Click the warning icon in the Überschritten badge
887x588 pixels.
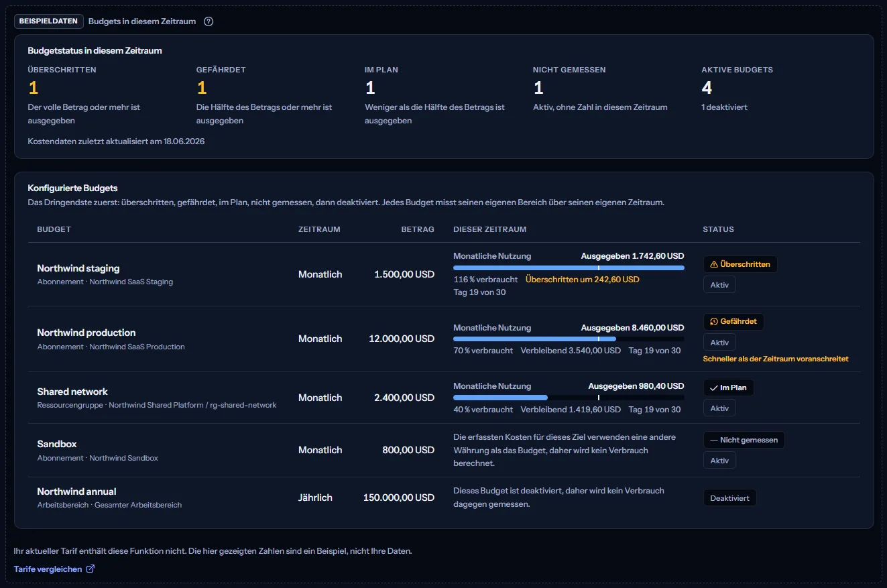[x=714, y=264]
